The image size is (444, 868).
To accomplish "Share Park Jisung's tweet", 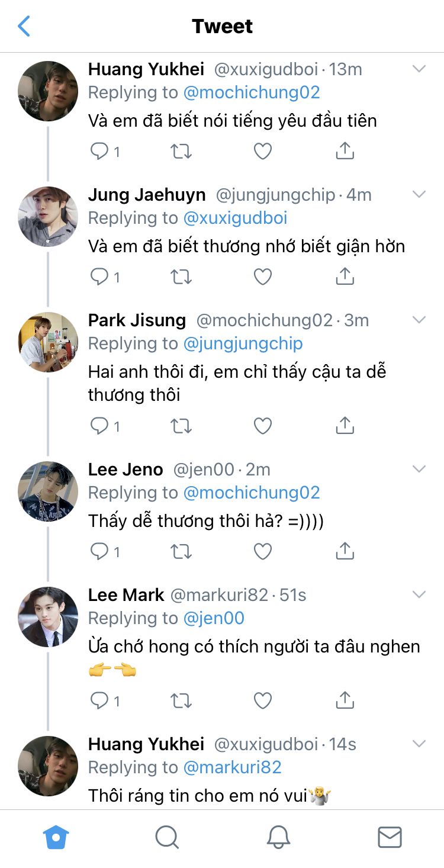I will 345,426.
